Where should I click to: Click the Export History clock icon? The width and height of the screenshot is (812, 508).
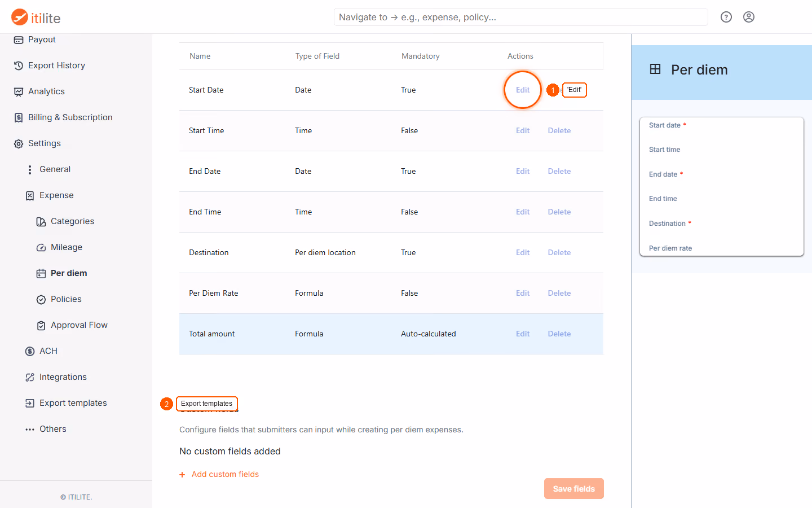pos(19,65)
